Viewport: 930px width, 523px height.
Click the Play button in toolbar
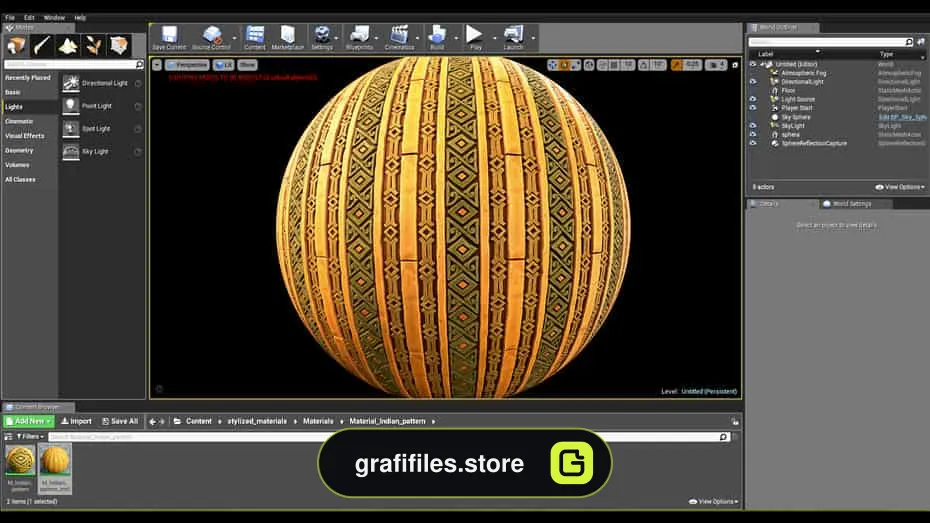coord(475,37)
